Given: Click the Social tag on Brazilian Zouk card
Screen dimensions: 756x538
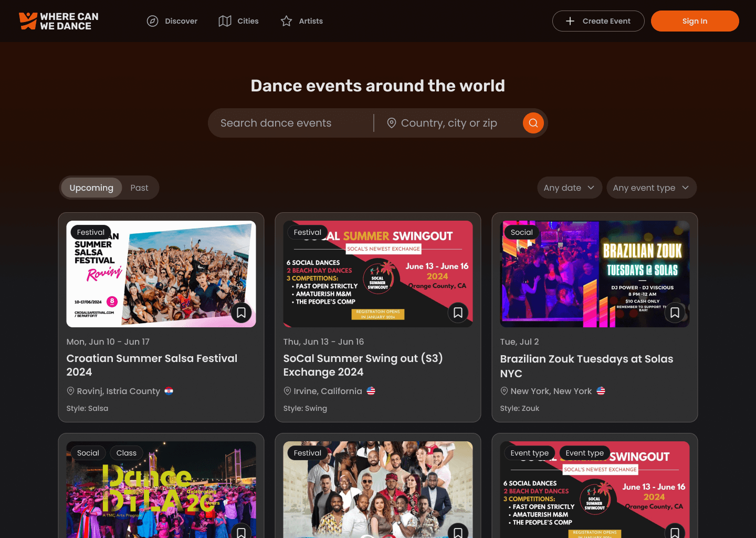Looking at the screenshot, I should tap(522, 232).
